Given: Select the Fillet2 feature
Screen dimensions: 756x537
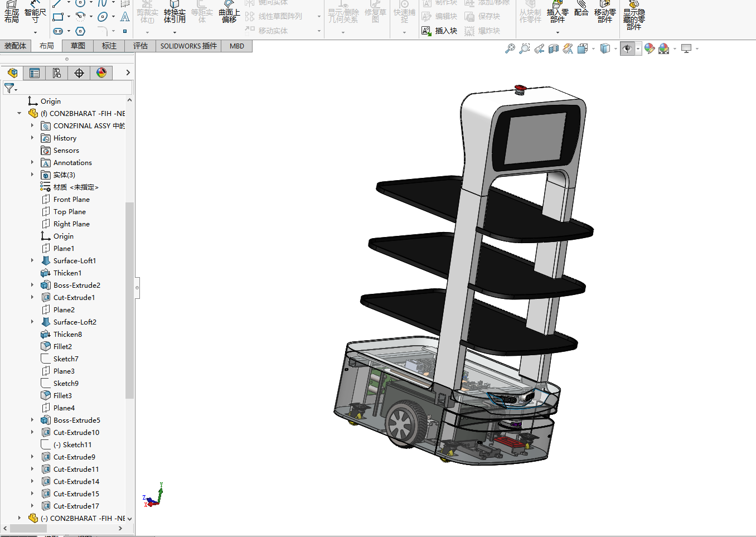Looking at the screenshot, I should tap(56, 346).
